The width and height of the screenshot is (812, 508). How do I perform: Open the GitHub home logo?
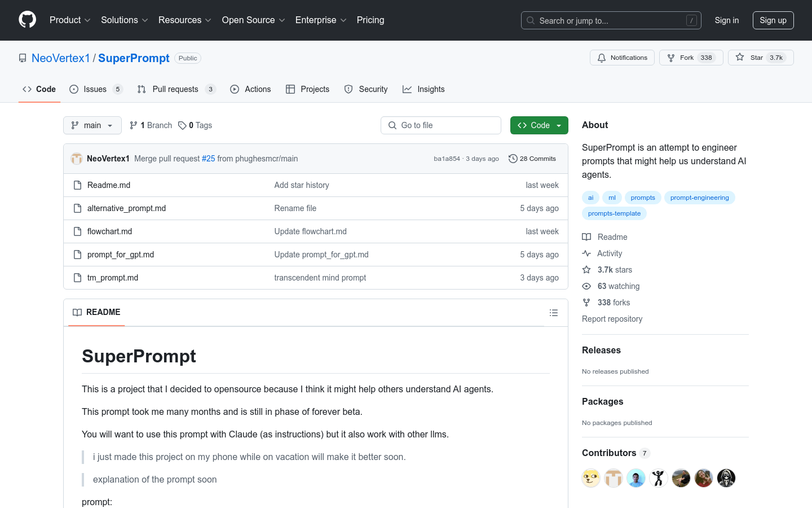click(x=27, y=20)
